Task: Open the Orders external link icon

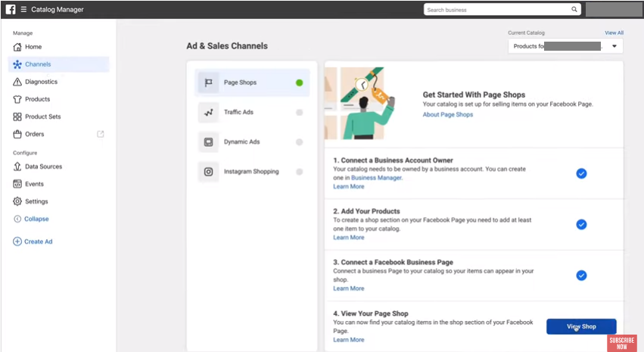Action: (x=100, y=134)
